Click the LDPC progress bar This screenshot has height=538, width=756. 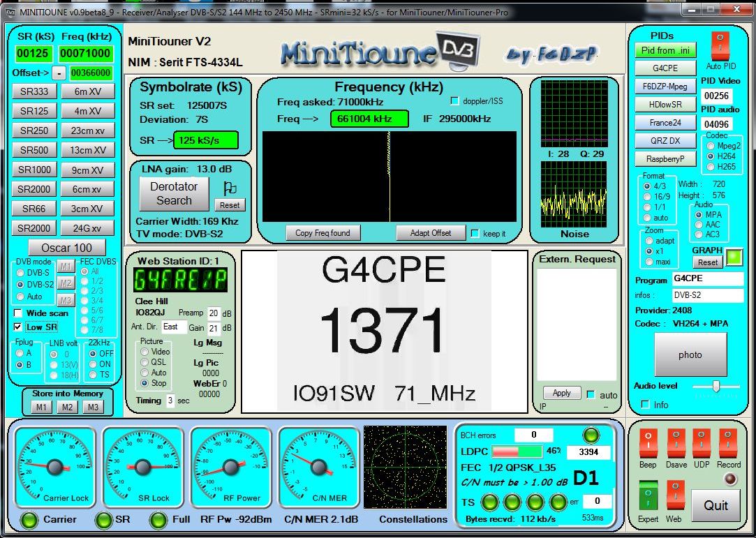[517, 451]
